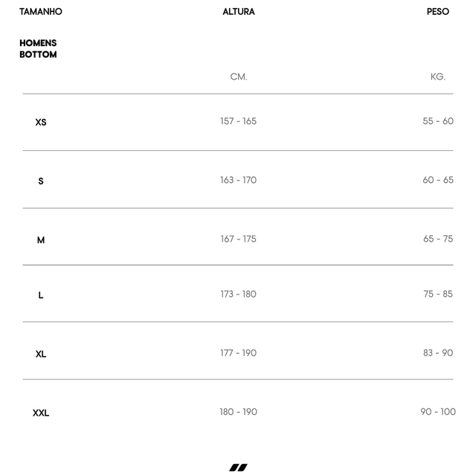
Task: Click the 163 - 170 height value
Action: (238, 180)
